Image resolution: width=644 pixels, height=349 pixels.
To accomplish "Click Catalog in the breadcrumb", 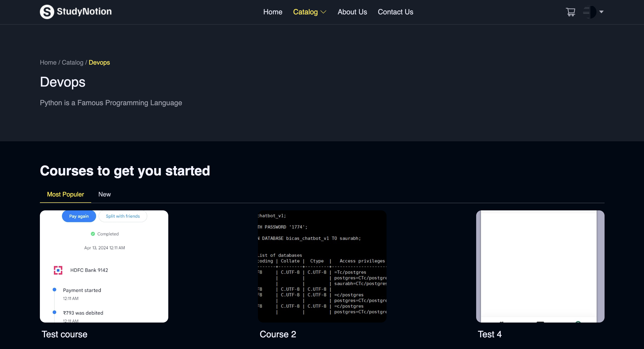I will click(x=73, y=63).
